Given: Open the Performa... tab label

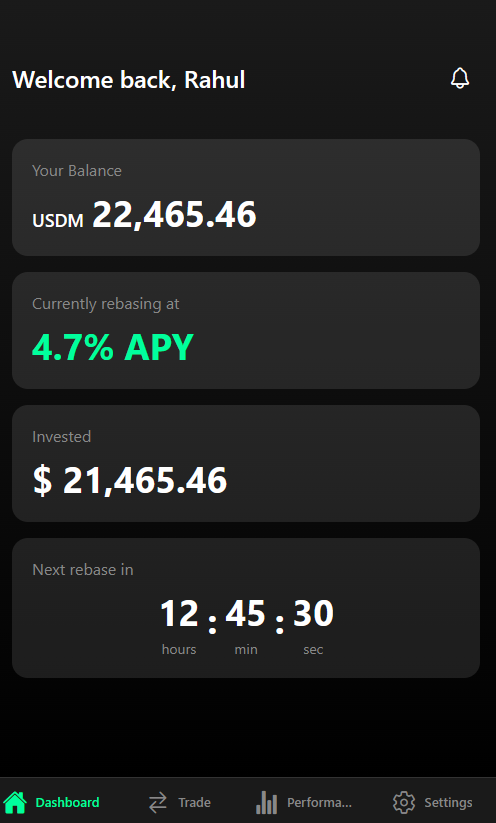Looking at the screenshot, I should (x=319, y=803).
